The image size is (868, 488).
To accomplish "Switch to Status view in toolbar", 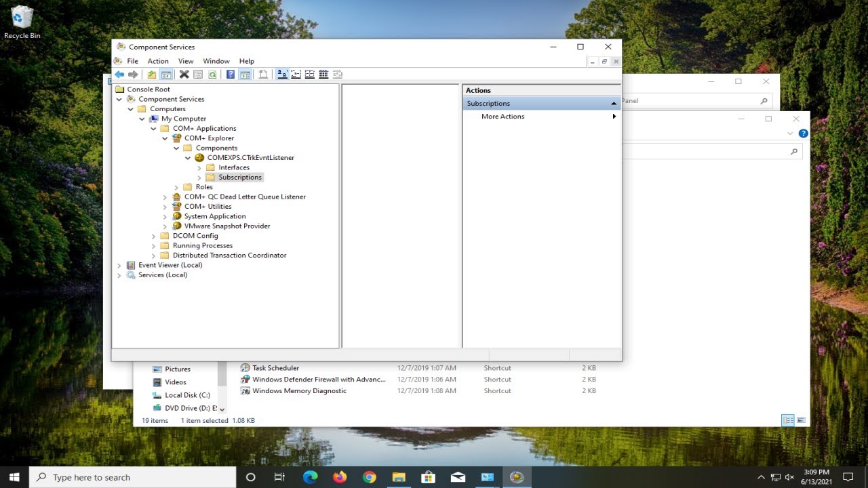I will pyautogui.click(x=337, y=75).
